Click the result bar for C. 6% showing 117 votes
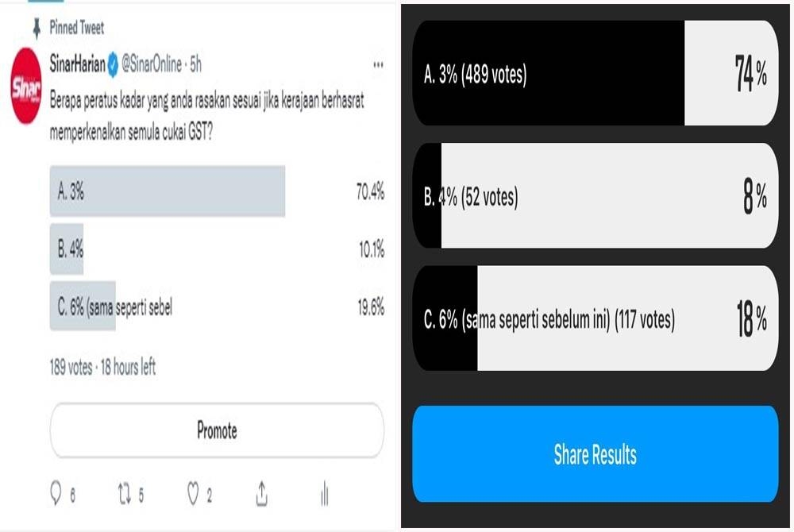 click(x=595, y=320)
